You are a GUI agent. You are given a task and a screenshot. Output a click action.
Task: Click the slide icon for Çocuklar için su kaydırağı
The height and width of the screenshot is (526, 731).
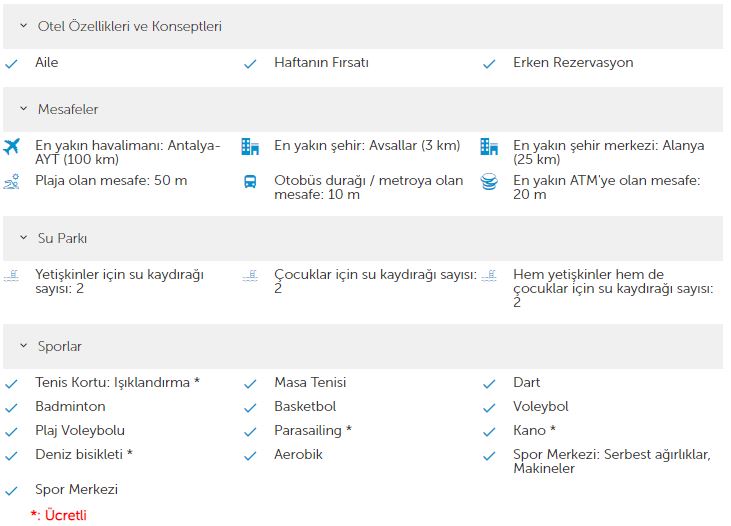tap(250, 276)
